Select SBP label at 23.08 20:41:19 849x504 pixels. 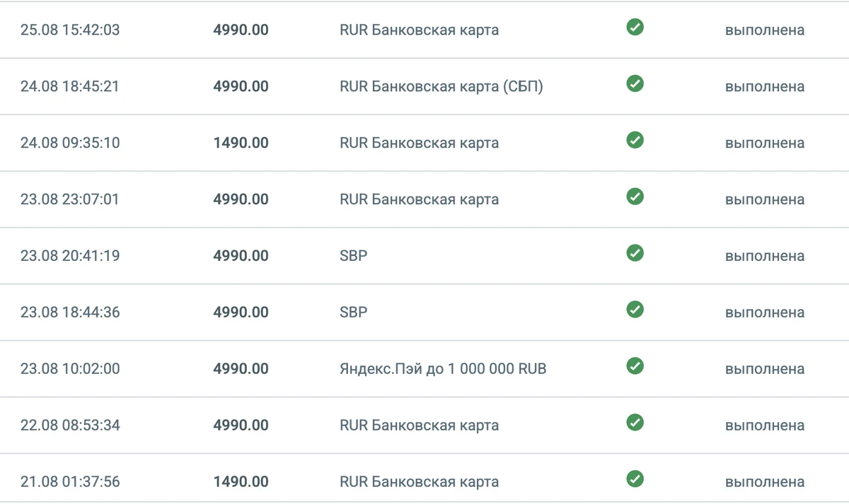coord(354,256)
